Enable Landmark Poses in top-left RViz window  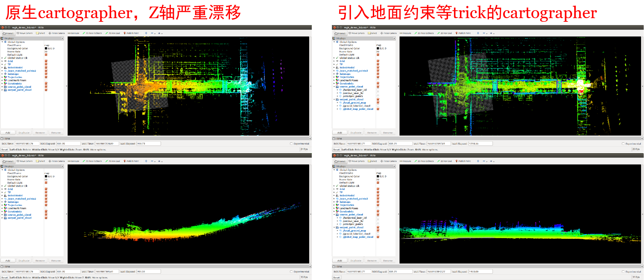pyautogui.click(x=46, y=80)
